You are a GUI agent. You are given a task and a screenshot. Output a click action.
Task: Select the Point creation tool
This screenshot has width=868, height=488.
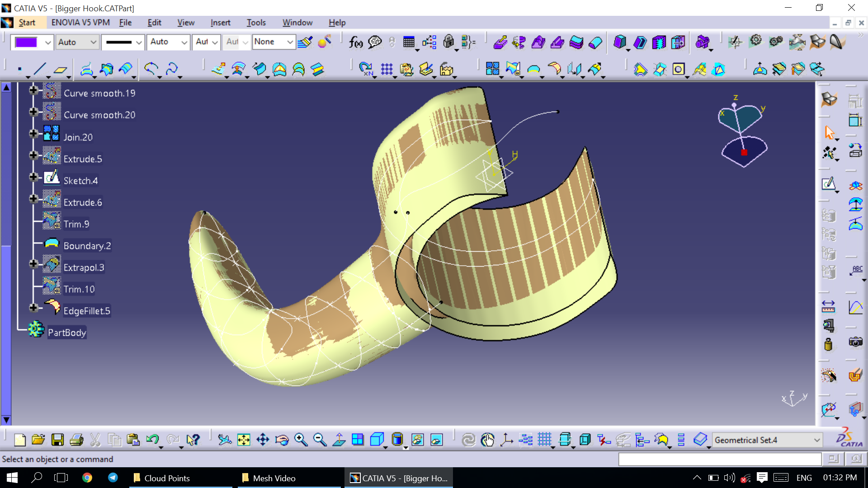point(19,69)
